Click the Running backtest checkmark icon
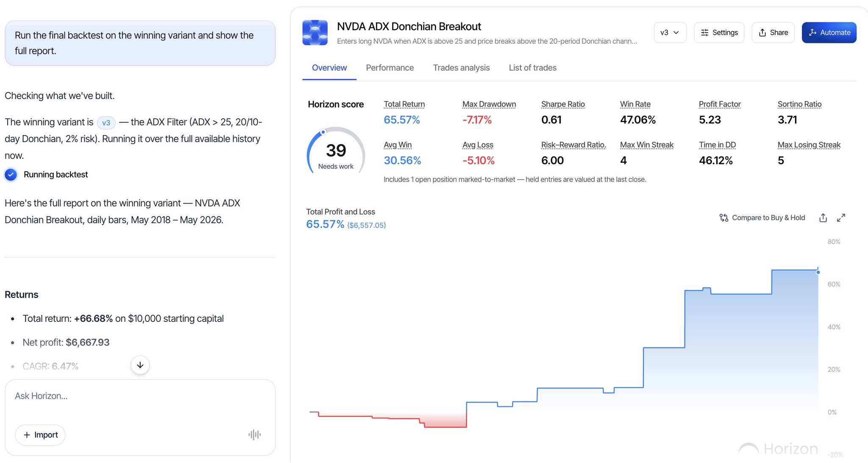Image resolution: width=868 pixels, height=463 pixels. (x=11, y=175)
